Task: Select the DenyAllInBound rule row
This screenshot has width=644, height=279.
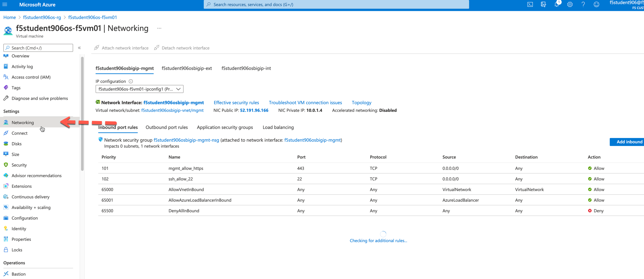Action: (x=371, y=211)
